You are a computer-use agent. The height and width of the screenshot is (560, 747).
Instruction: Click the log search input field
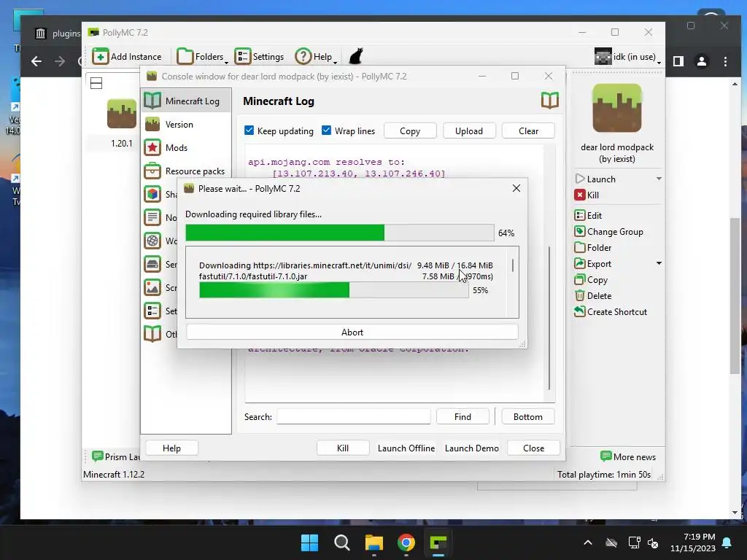click(x=354, y=416)
